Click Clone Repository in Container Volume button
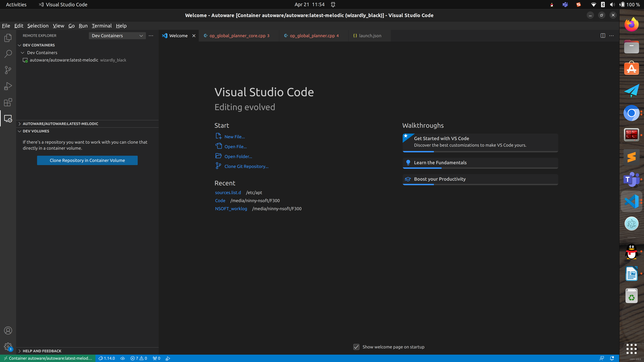 click(87, 160)
